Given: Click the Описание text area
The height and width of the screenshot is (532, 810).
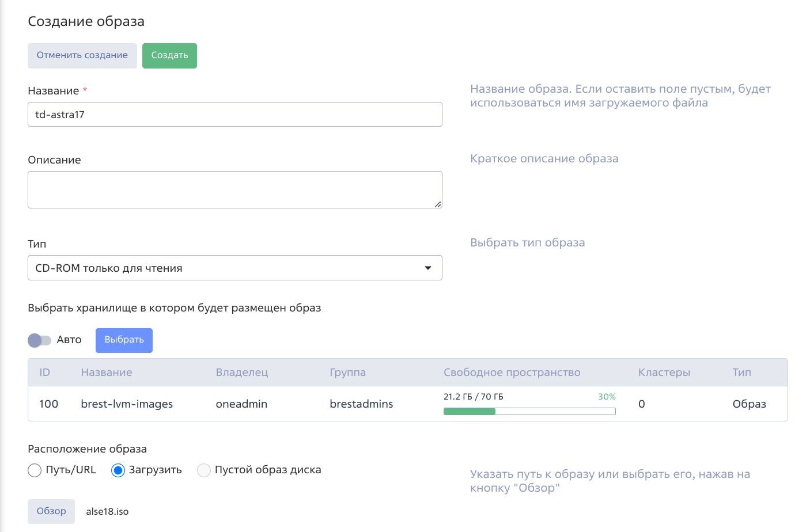Looking at the screenshot, I should tap(234, 189).
